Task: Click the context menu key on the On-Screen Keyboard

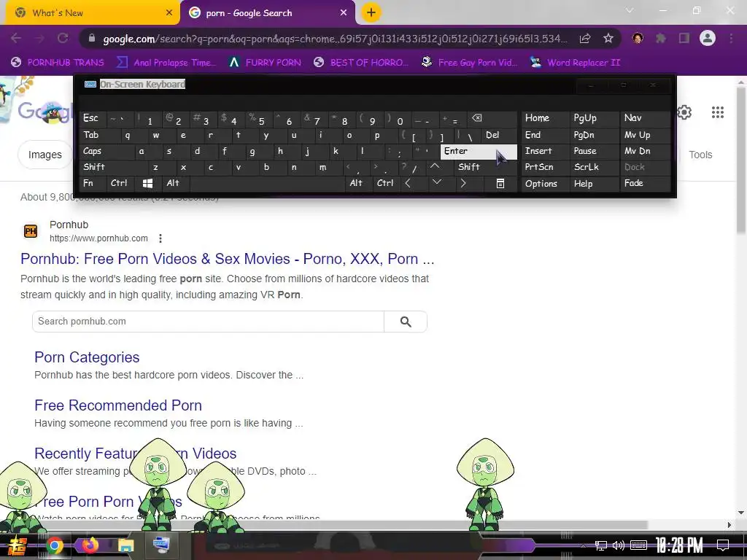Action: 500,183
